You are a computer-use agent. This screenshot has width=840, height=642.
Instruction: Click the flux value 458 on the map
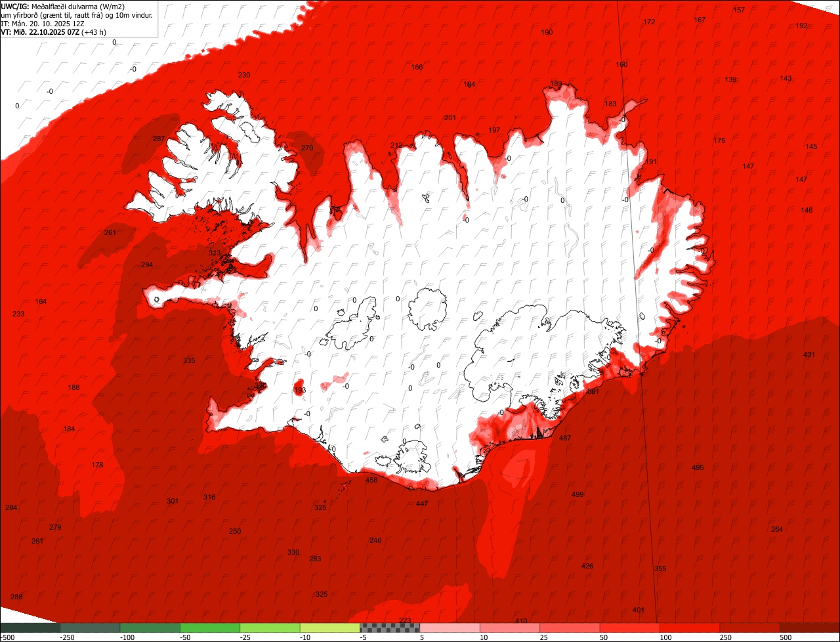coord(371,480)
